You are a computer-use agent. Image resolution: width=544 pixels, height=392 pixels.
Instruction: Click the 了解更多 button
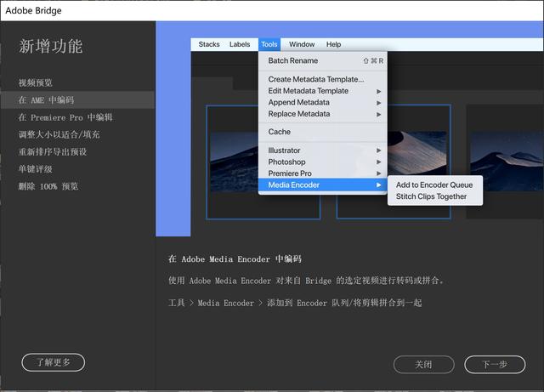(x=53, y=362)
